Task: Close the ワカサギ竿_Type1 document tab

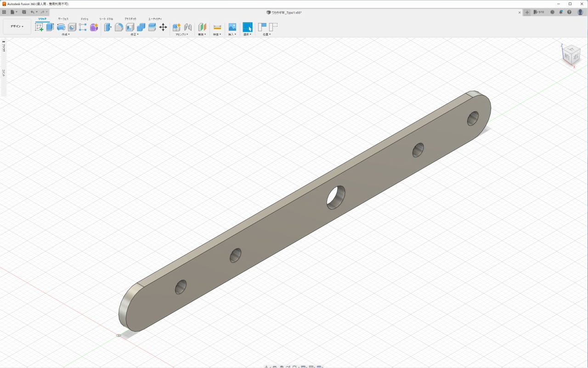Action: [x=520, y=12]
